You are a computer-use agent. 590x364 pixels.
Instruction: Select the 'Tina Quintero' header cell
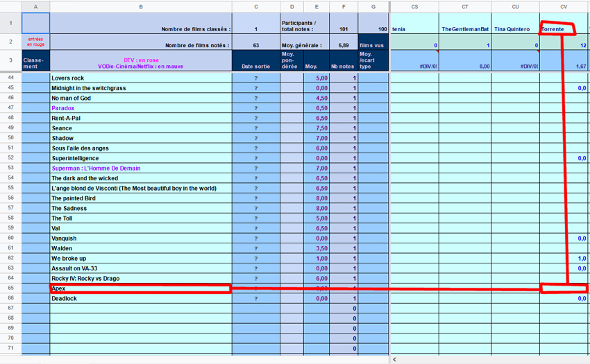tap(516, 24)
